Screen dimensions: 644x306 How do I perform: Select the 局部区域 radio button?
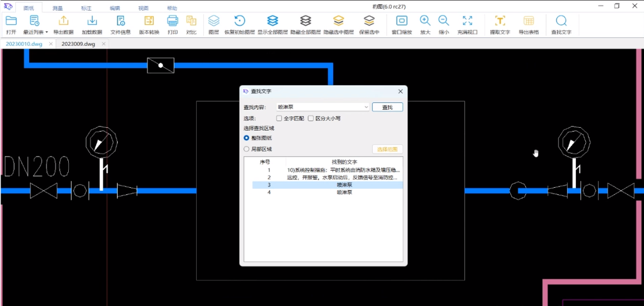(x=246, y=149)
